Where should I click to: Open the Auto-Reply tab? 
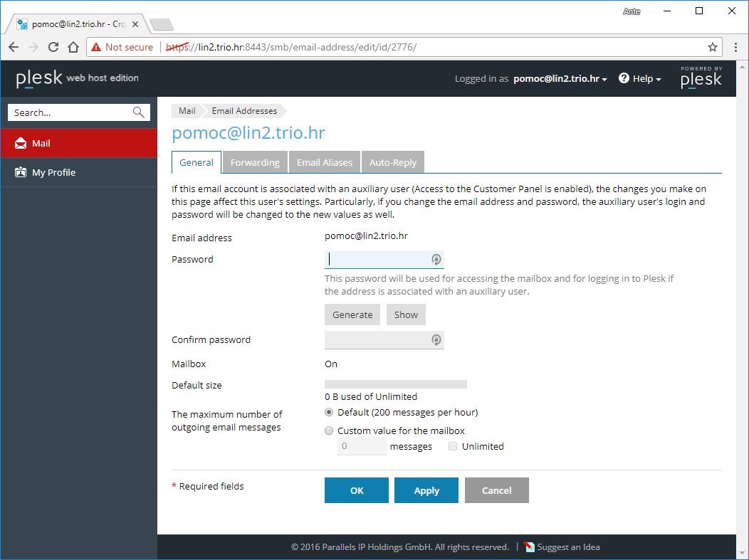coord(392,162)
